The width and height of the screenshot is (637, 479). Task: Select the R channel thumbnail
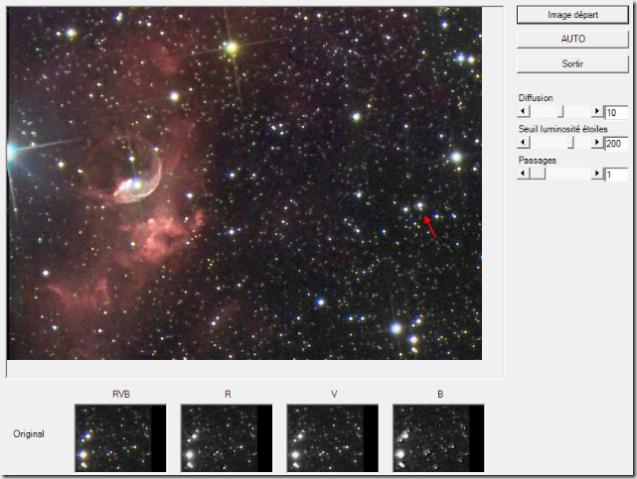(x=227, y=438)
